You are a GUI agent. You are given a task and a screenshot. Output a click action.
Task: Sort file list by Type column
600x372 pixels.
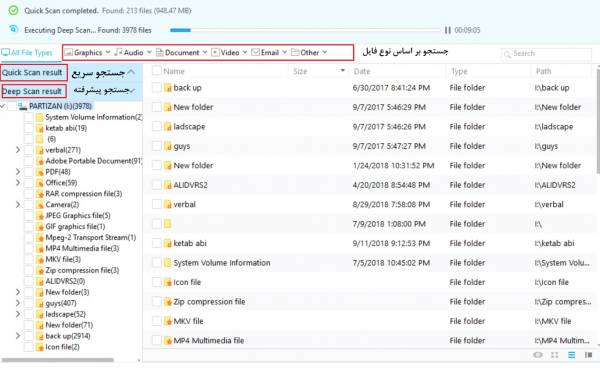click(459, 71)
